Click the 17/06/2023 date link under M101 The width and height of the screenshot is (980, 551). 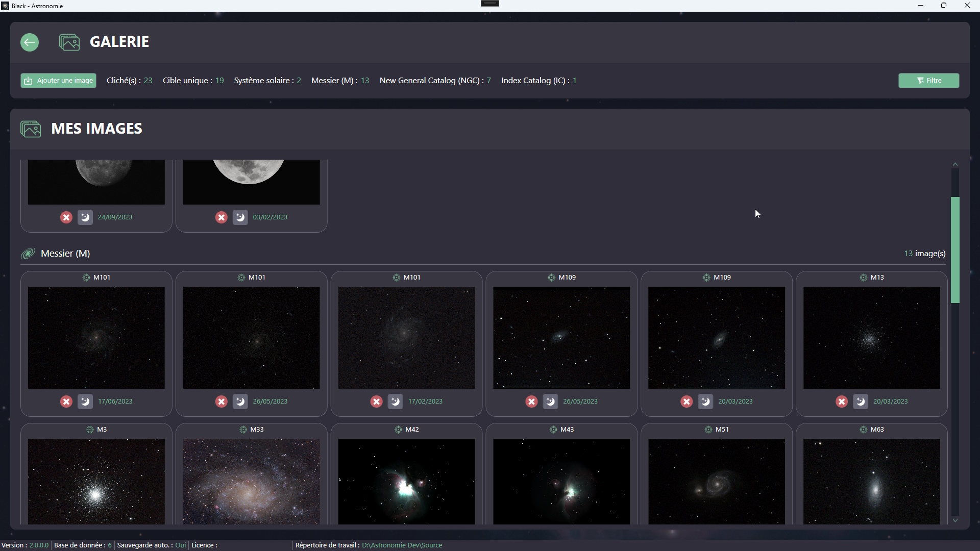[x=115, y=402]
